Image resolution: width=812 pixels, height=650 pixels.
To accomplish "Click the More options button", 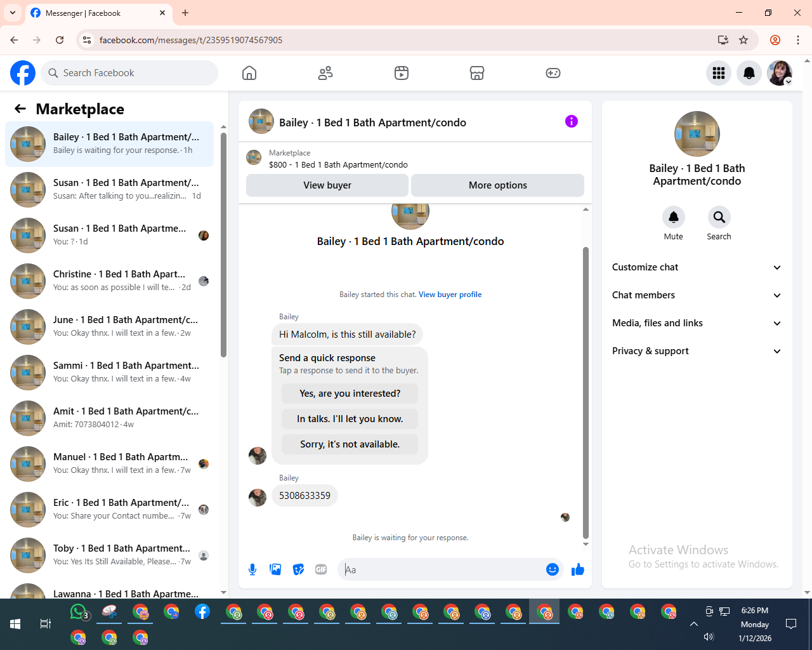I will pyautogui.click(x=498, y=185).
